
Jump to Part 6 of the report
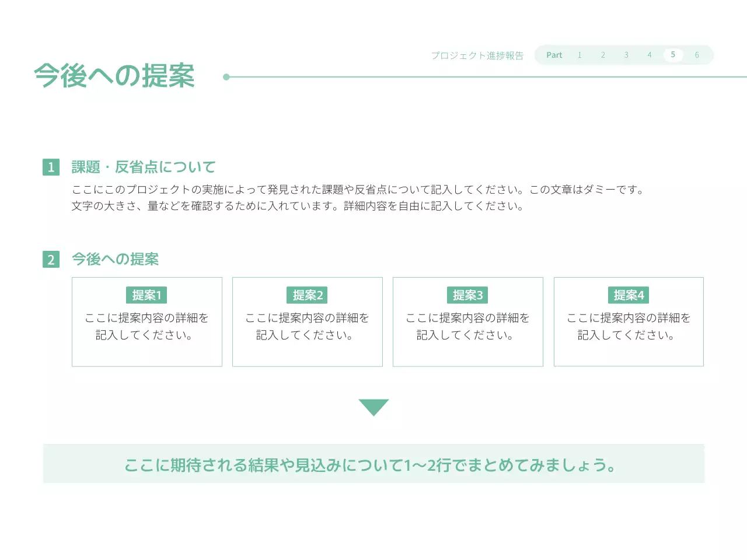point(696,55)
